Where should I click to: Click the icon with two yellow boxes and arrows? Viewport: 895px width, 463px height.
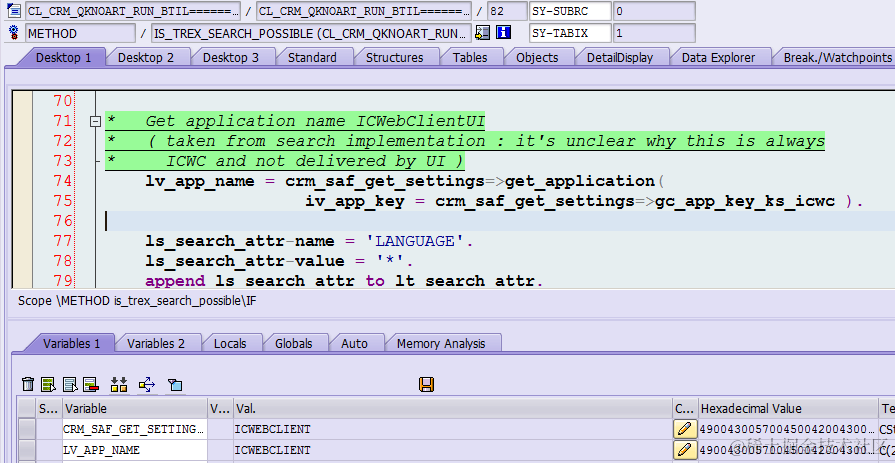(119, 384)
